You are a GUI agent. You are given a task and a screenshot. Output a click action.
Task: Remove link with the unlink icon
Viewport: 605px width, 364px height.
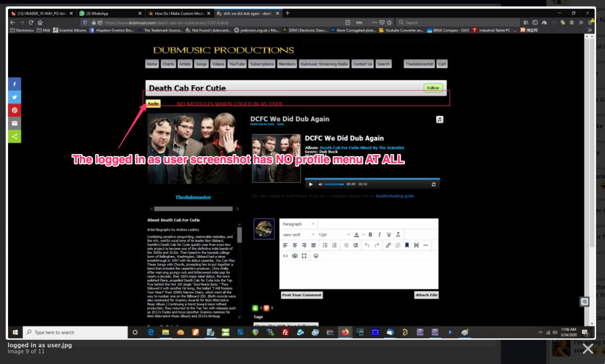tap(398, 245)
